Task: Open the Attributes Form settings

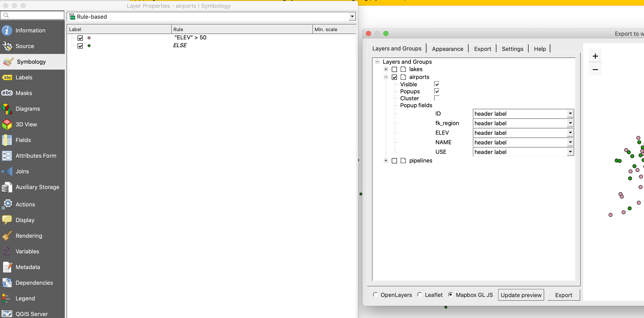Action: [x=36, y=155]
